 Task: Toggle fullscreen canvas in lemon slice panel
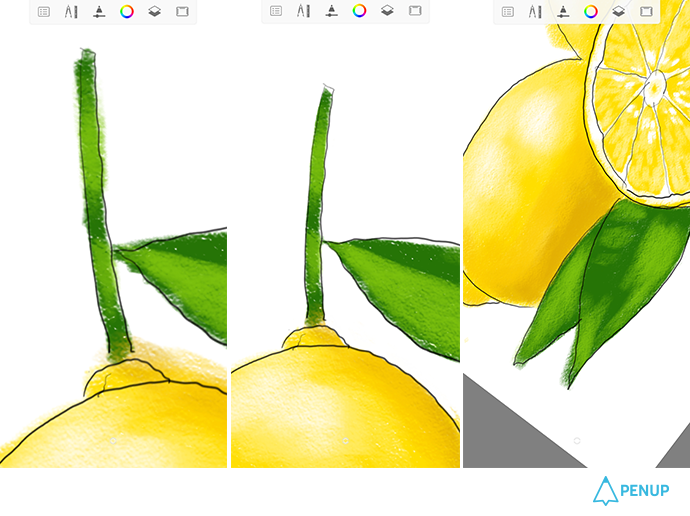pyautogui.click(x=646, y=11)
